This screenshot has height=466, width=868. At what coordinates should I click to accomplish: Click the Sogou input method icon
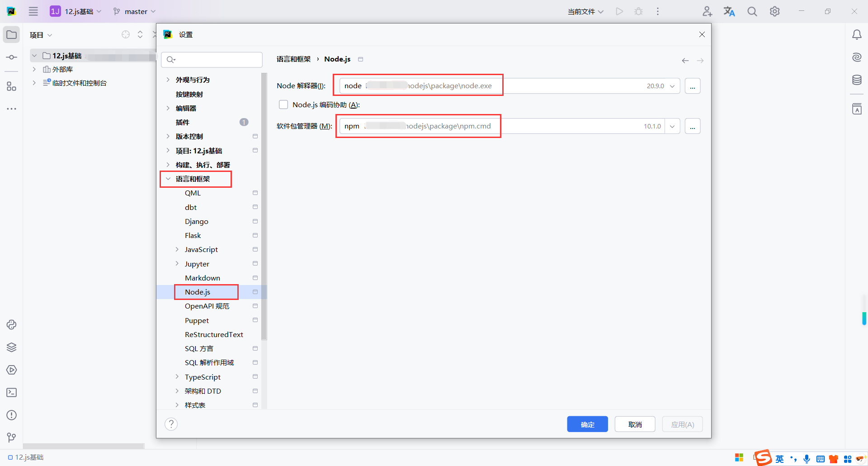coord(763,457)
